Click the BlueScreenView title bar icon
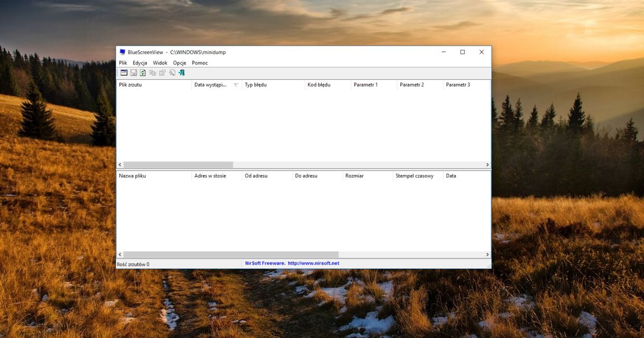Screen dimensions: 644x338 coord(122,52)
